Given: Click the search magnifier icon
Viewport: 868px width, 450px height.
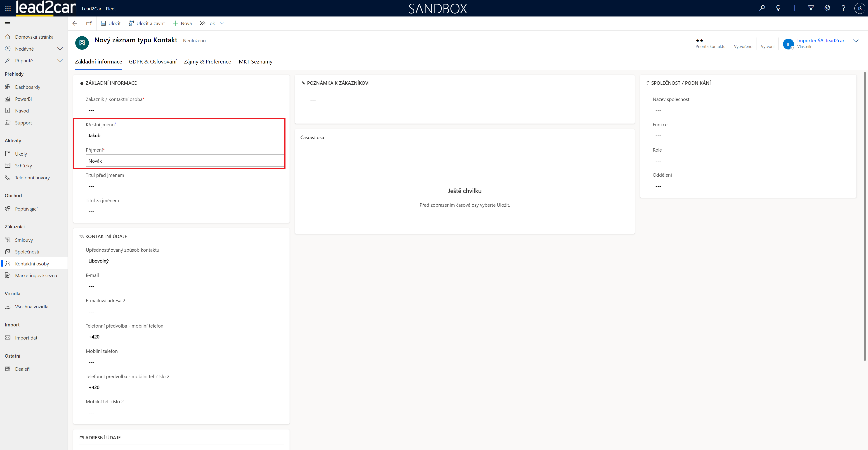Looking at the screenshot, I should pyautogui.click(x=762, y=8).
